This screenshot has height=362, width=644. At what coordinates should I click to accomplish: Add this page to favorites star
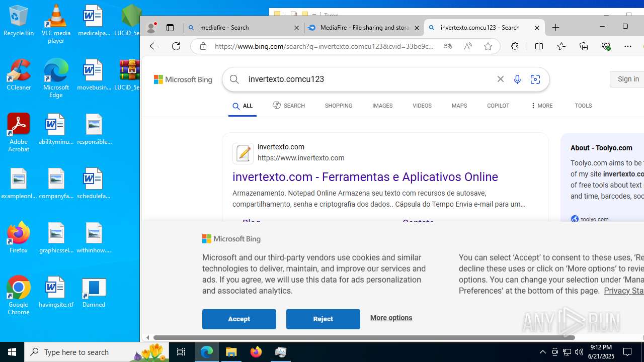pyautogui.click(x=488, y=46)
